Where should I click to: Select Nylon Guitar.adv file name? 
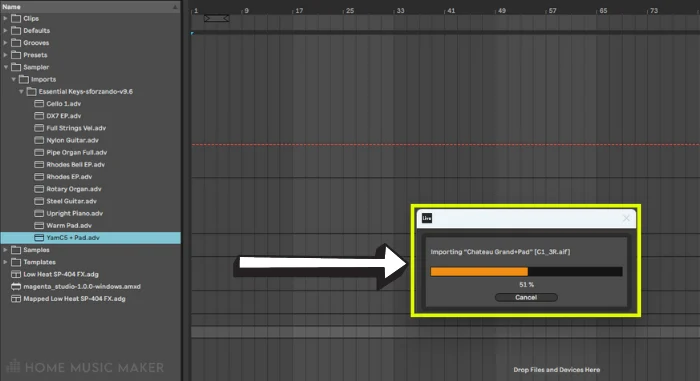[73, 140]
